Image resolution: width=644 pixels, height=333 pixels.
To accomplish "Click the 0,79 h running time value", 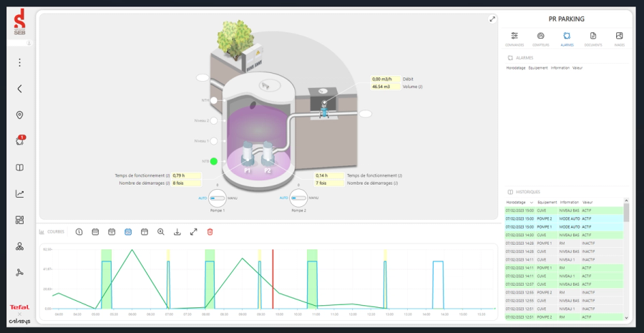I will (x=187, y=175).
